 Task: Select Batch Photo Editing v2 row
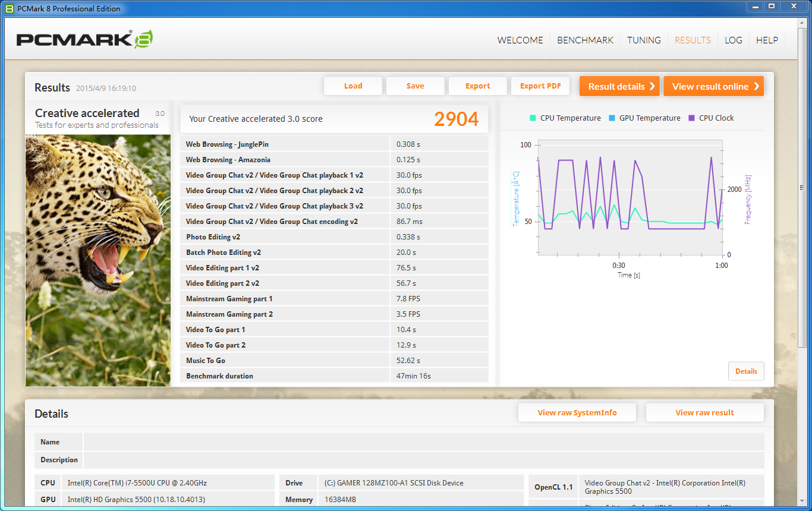click(334, 253)
